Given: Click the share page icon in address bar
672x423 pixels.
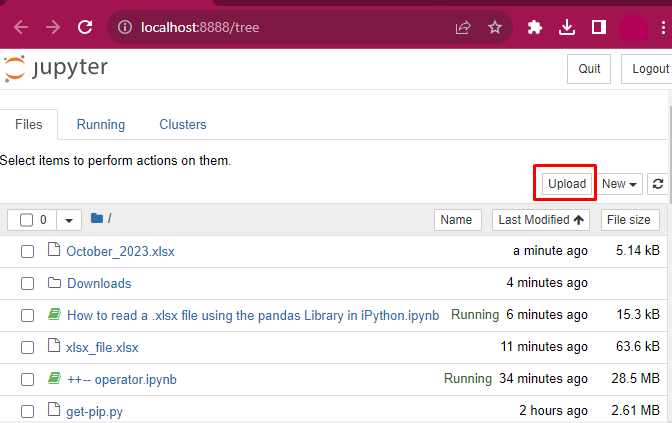Looking at the screenshot, I should 463,27.
